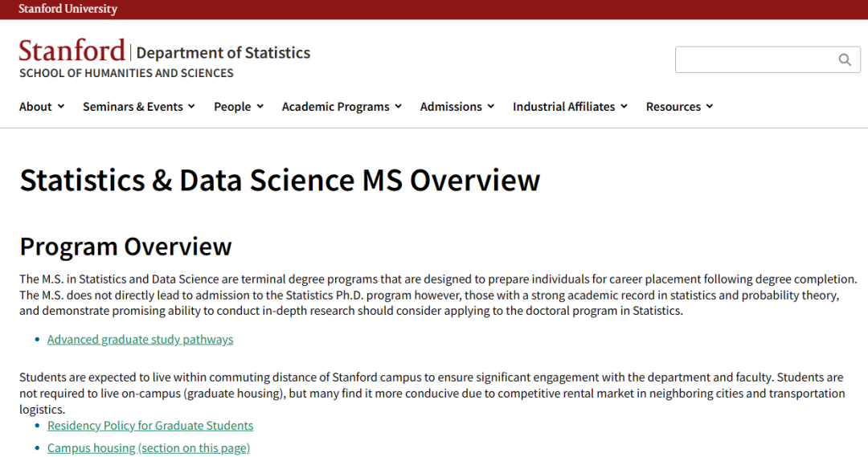Viewport: 868px width, 457px height.
Task: Expand the Seminars & Events chevron
Action: tap(191, 107)
